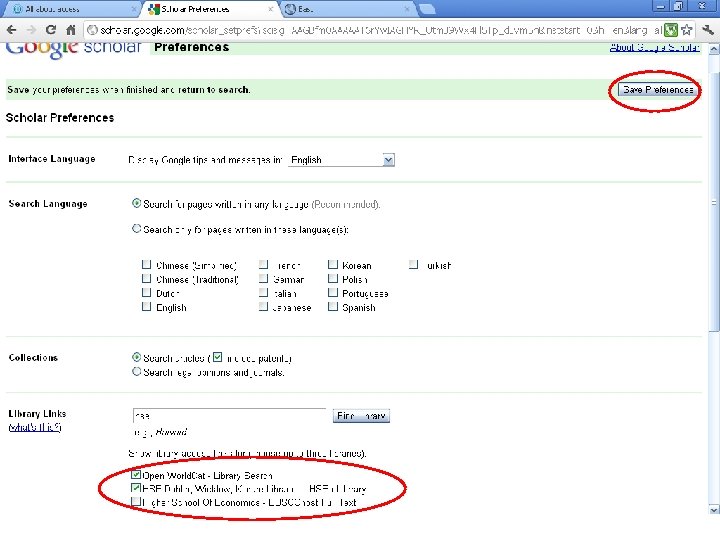Restore down the browser window

coord(678,6)
